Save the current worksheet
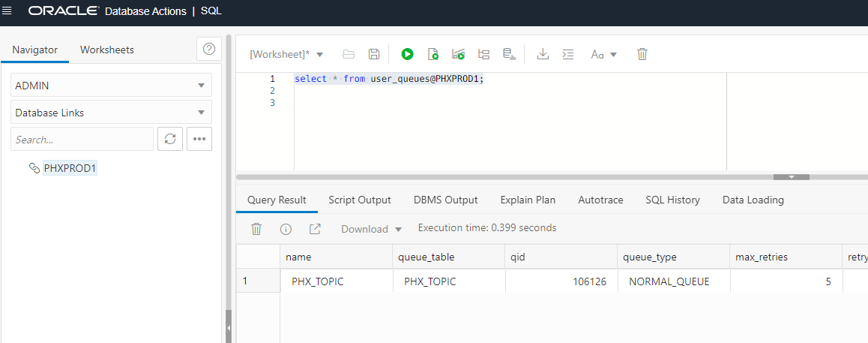 (374, 54)
